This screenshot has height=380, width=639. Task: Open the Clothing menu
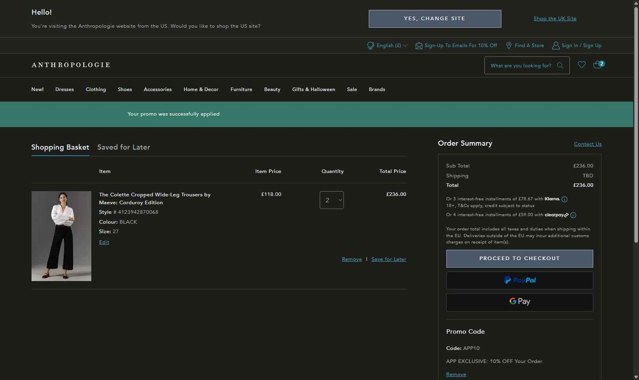pos(96,89)
